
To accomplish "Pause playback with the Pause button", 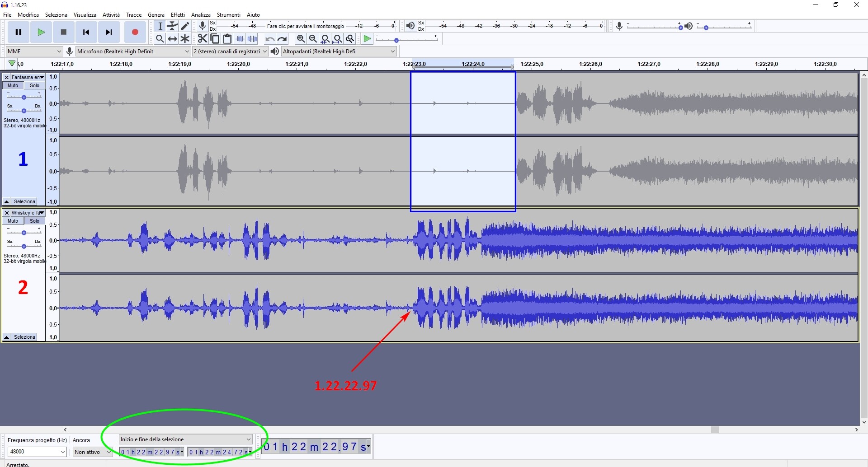I will (19, 32).
